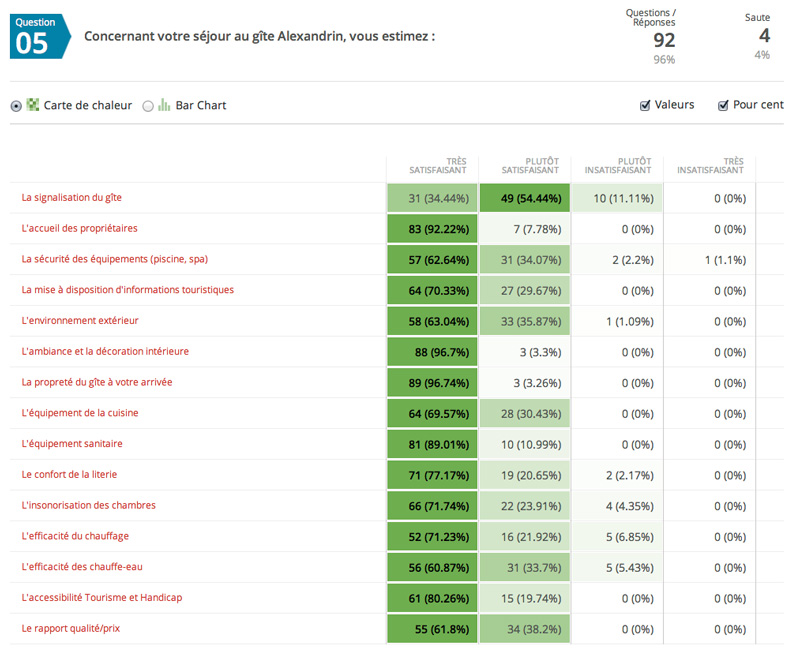Viewport: 800px width, 655px height.
Task: Click the 57 (62.64%) cell
Action: (432, 260)
